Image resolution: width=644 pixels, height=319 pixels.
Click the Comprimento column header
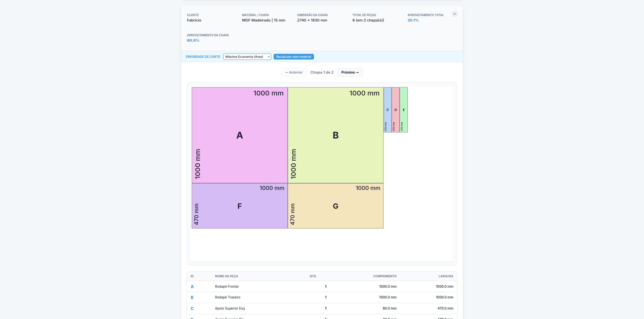click(385, 276)
